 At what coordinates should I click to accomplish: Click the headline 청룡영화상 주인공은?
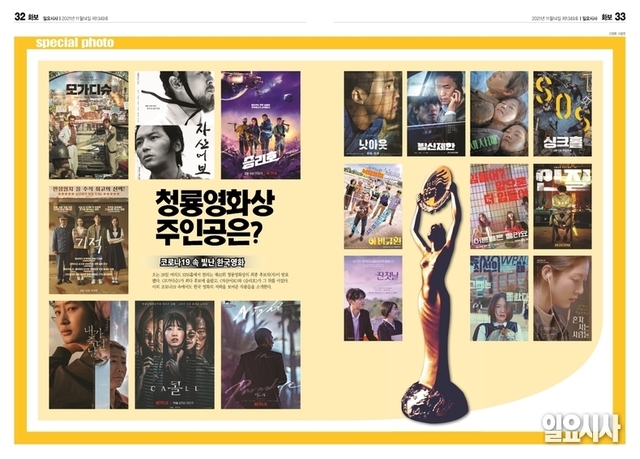pyautogui.click(x=214, y=217)
